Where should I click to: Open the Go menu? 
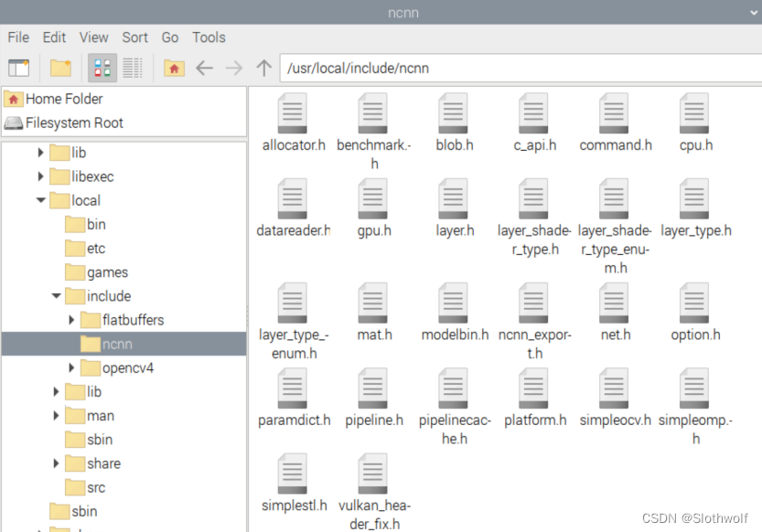click(x=170, y=37)
